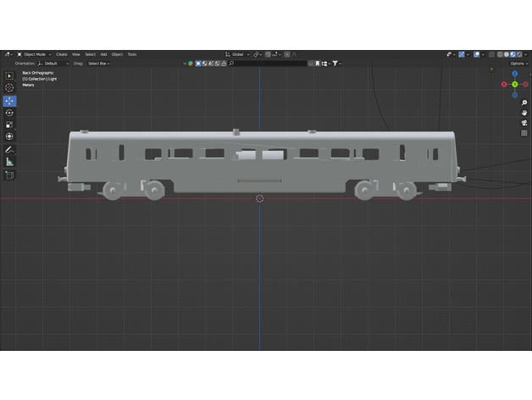This screenshot has width=532, height=400.
Task: Select the Annotate pencil tool
Action: [x=9, y=149]
